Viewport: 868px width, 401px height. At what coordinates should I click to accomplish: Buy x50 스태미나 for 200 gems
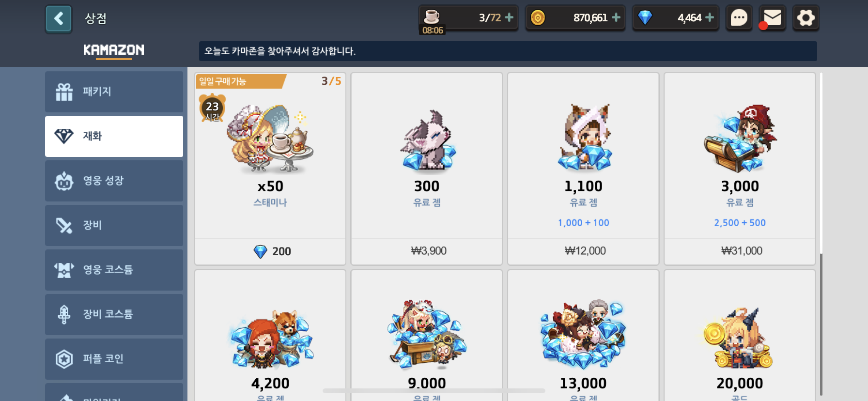pyautogui.click(x=270, y=169)
